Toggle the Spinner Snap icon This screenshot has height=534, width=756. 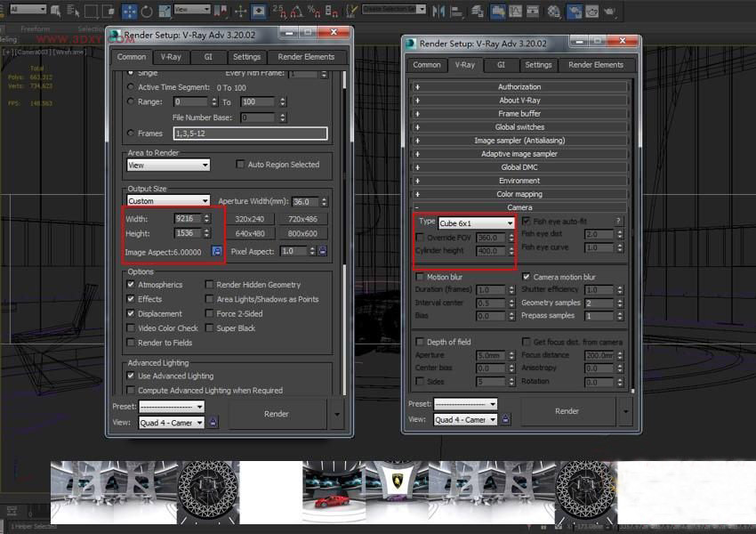tap(332, 11)
